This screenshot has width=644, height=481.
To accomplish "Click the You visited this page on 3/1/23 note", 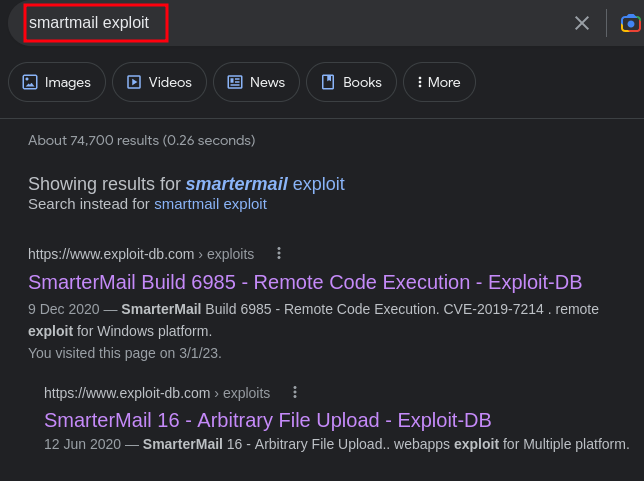I will tap(125, 353).
